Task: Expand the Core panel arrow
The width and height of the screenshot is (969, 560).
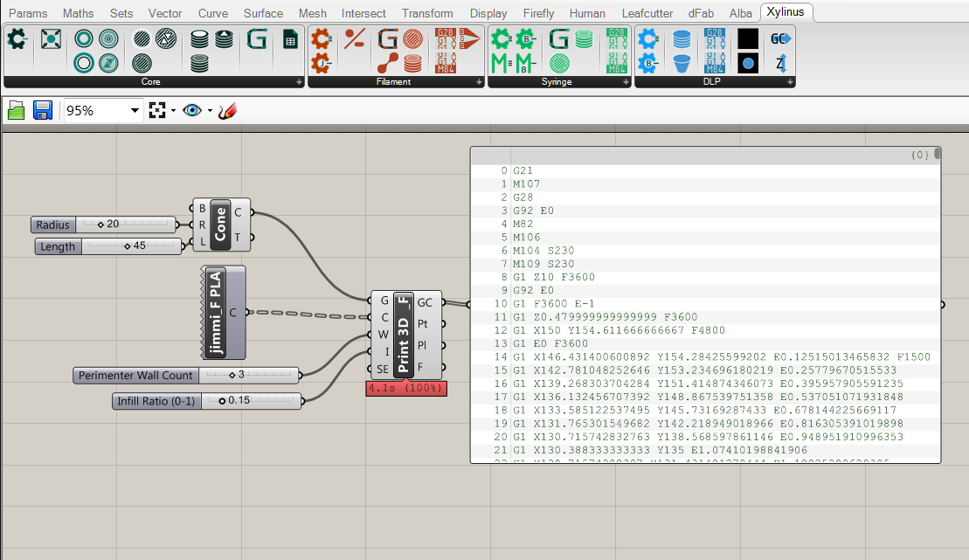Action: coord(299,81)
